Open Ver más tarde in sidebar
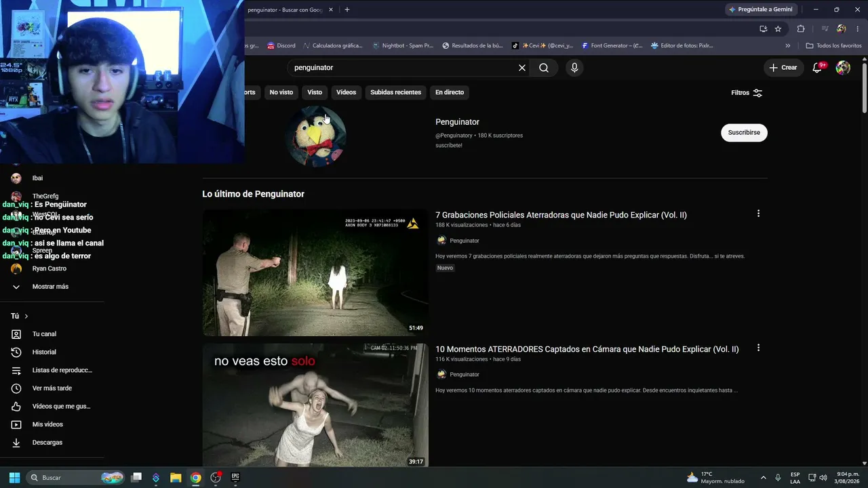The height and width of the screenshot is (488, 868). (x=52, y=388)
